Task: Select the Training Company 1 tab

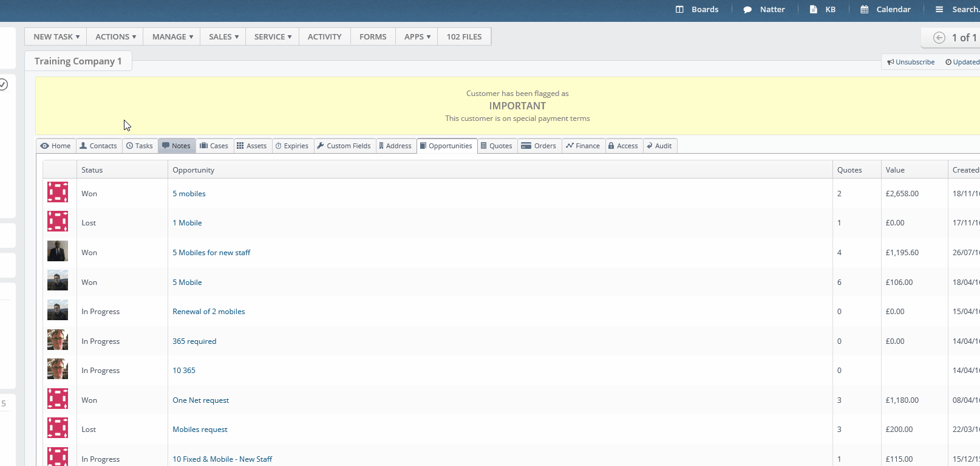Action: coord(78,61)
